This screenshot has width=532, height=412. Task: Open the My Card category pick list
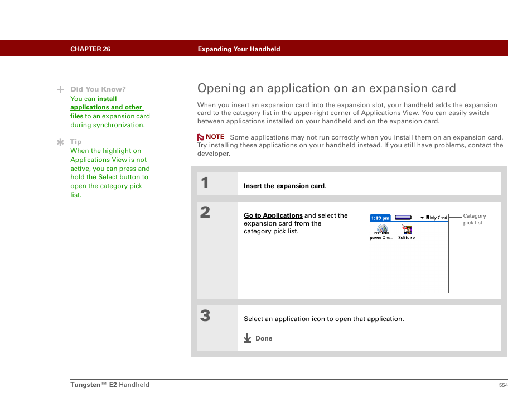coord(434,218)
